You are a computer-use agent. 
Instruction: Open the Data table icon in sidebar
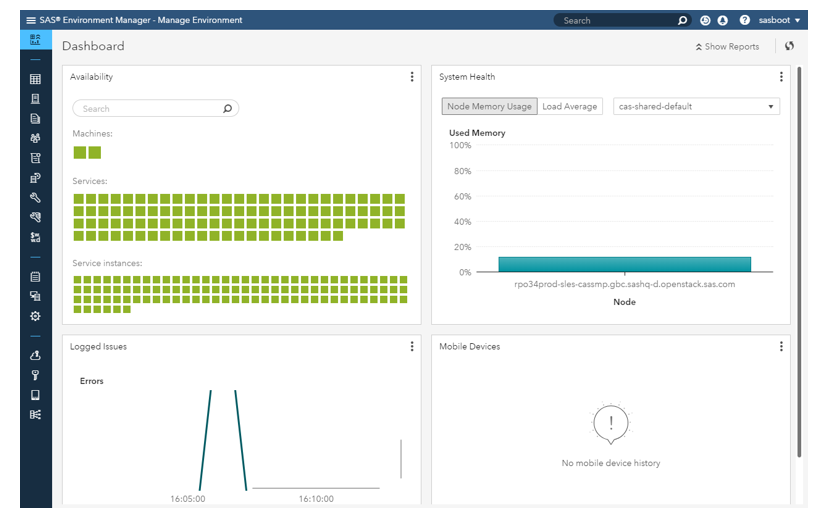coord(35,79)
